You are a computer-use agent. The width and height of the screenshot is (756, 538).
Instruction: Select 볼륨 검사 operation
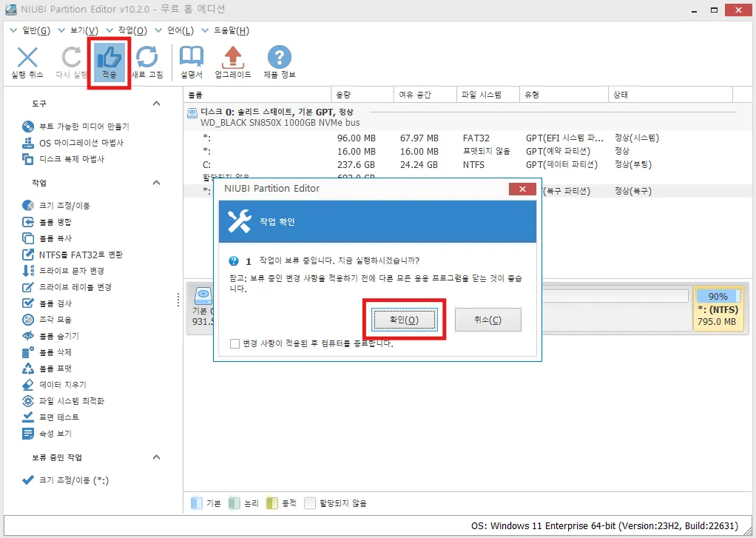point(47,303)
